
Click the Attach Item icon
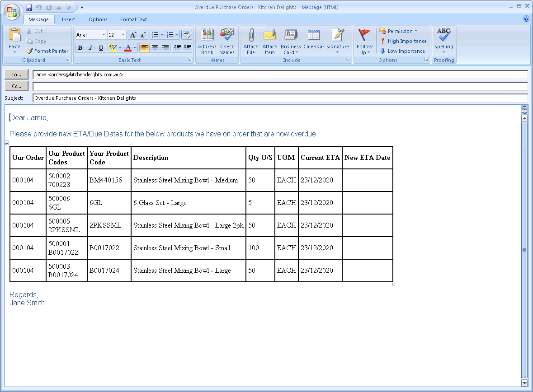point(269,41)
